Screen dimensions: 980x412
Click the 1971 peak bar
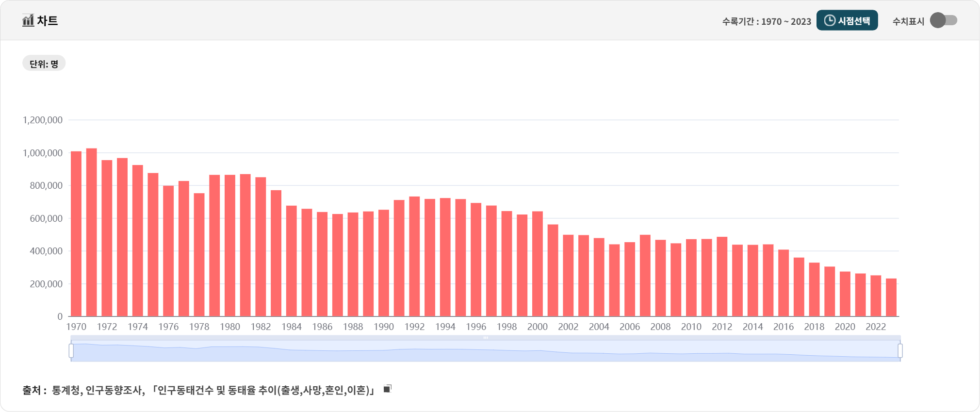click(x=92, y=232)
